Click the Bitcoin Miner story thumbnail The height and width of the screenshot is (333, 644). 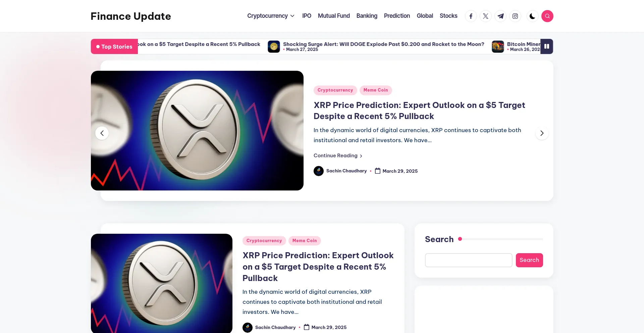[498, 47]
